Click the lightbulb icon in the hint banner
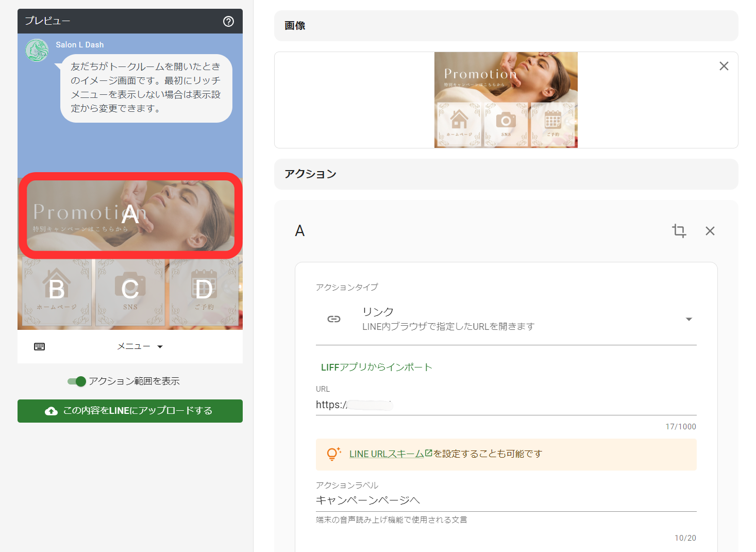Screen dimensions: 756x552 (333, 454)
